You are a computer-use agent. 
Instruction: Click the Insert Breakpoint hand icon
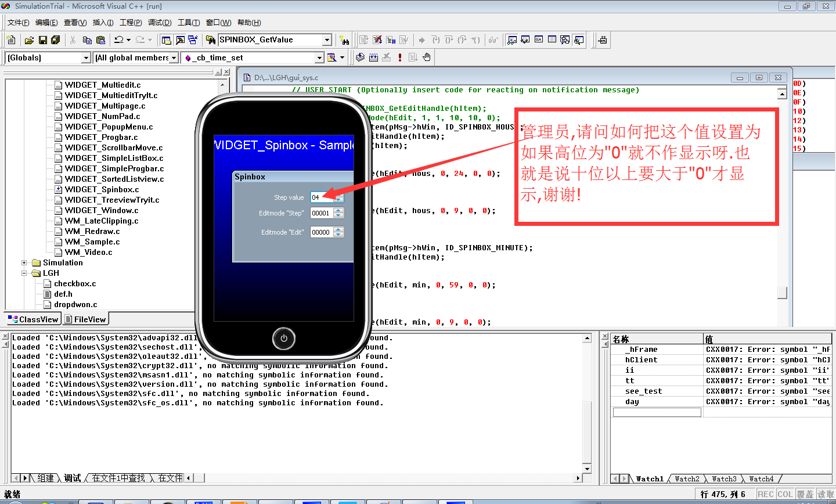pyautogui.click(x=427, y=57)
